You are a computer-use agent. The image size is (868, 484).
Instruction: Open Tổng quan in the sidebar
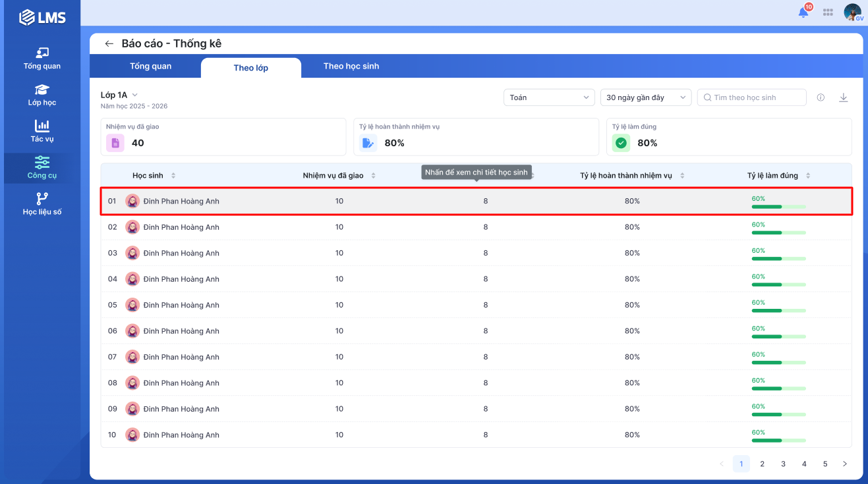[x=42, y=59]
